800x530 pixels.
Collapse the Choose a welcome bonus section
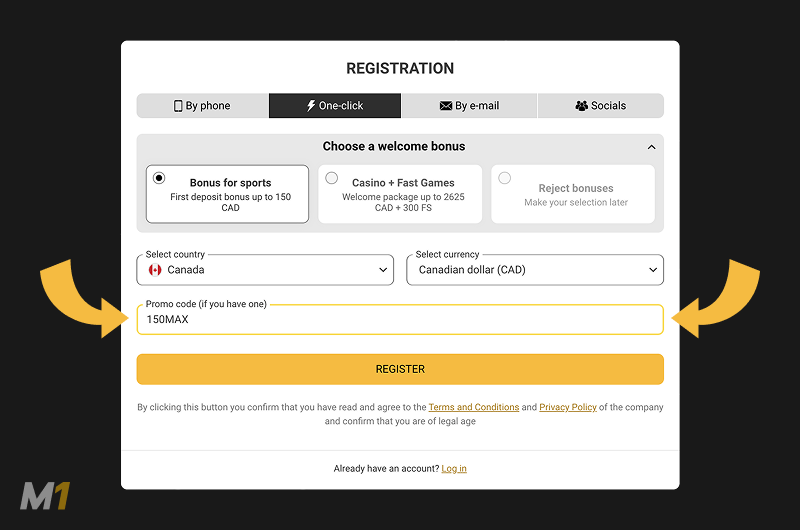pos(652,147)
